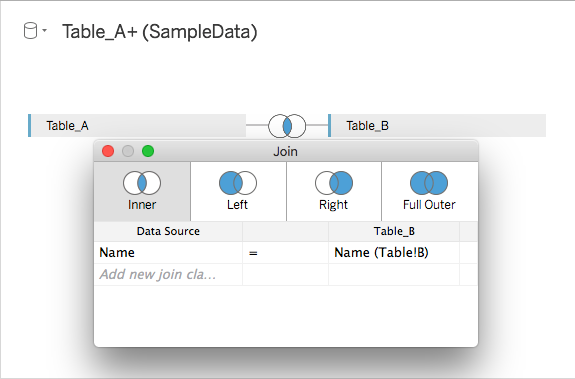The width and height of the screenshot is (575, 379).
Task: Click the Inner join Venn icon
Action: click(142, 183)
